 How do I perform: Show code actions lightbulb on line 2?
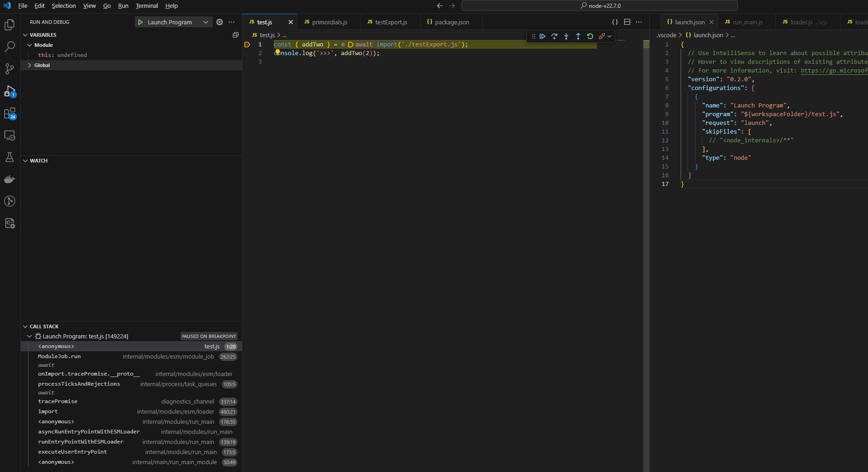tap(277, 52)
